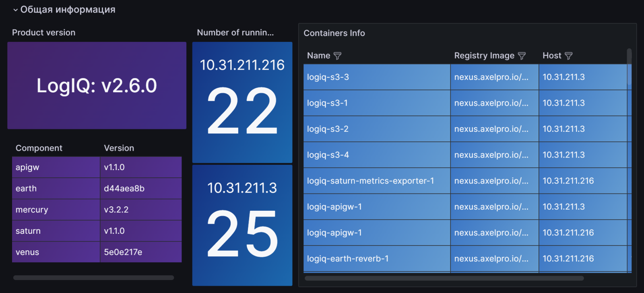
Task: Open the Product version panel title
Action: point(43,33)
